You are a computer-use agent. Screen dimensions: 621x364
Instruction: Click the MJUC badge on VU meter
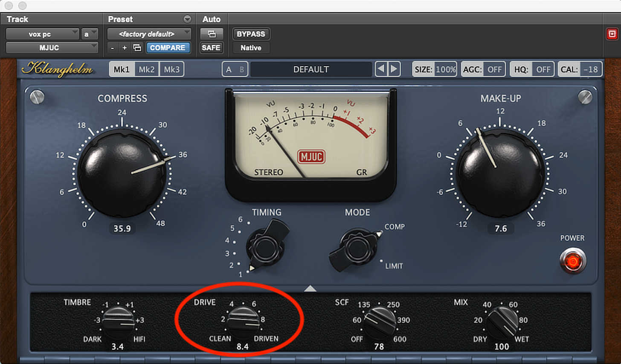click(311, 156)
